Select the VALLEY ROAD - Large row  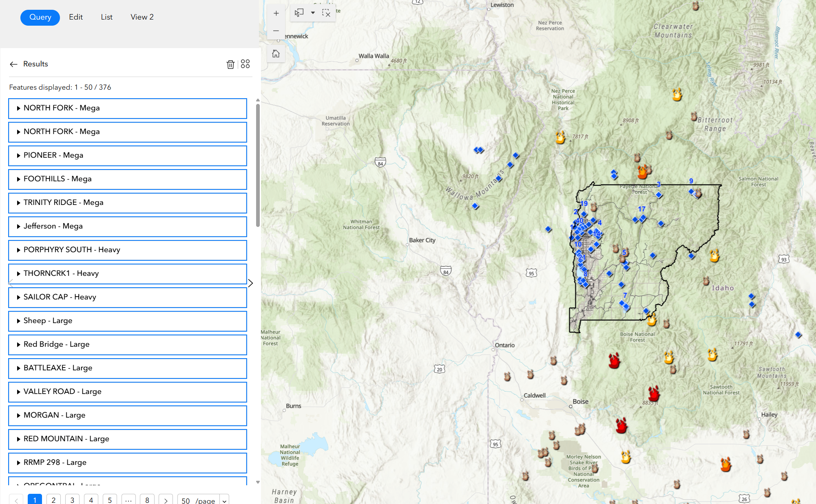pos(128,392)
